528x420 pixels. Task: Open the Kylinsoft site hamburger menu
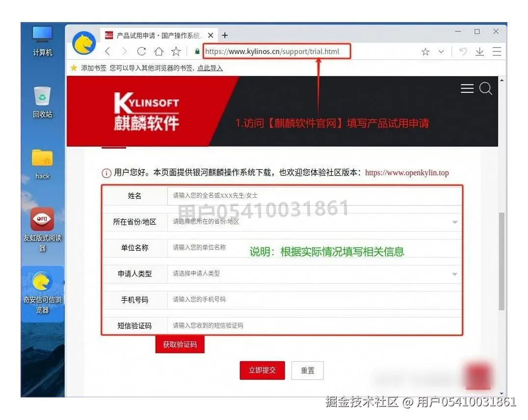pyautogui.click(x=467, y=88)
